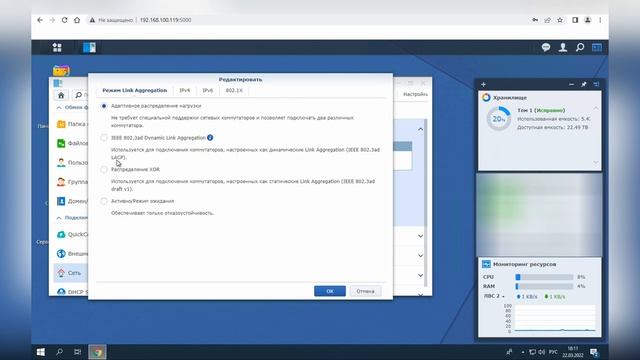Image resolution: width=640 pixels, height=360 pixels.
Task: Select Network (Сеть) item in sidebar
Action: coord(70,273)
